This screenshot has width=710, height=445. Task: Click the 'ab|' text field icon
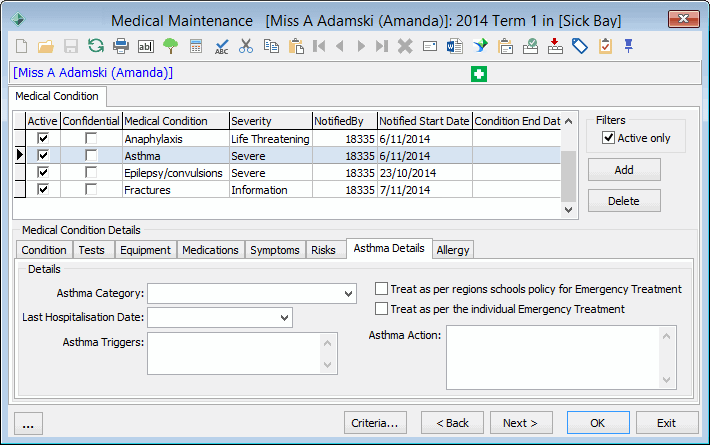click(x=145, y=46)
